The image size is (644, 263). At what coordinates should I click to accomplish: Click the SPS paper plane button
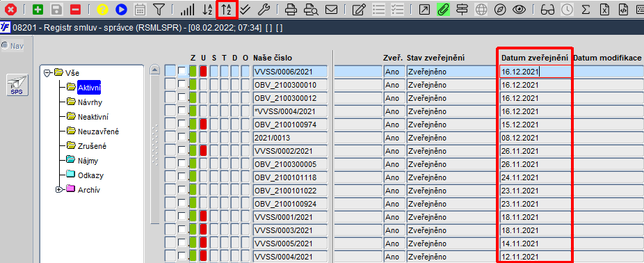(x=17, y=85)
